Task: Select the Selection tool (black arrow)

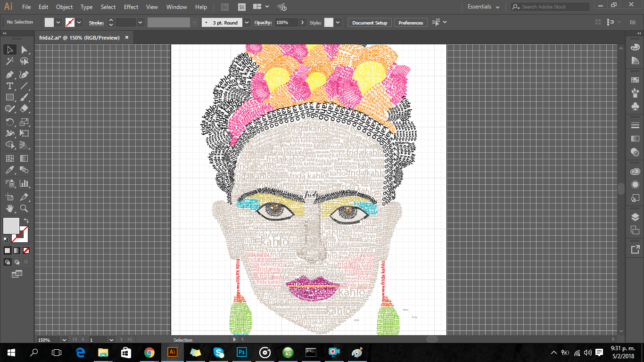Action: pyautogui.click(x=9, y=49)
